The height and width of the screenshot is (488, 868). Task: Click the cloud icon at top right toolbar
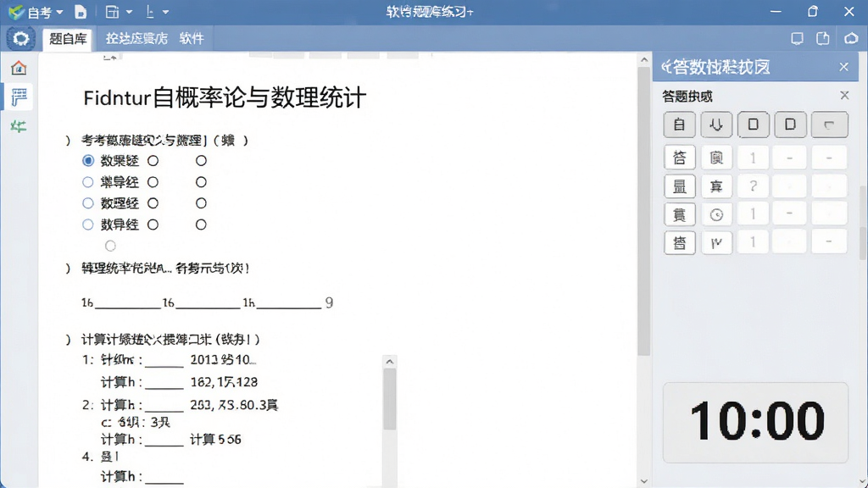click(x=851, y=38)
